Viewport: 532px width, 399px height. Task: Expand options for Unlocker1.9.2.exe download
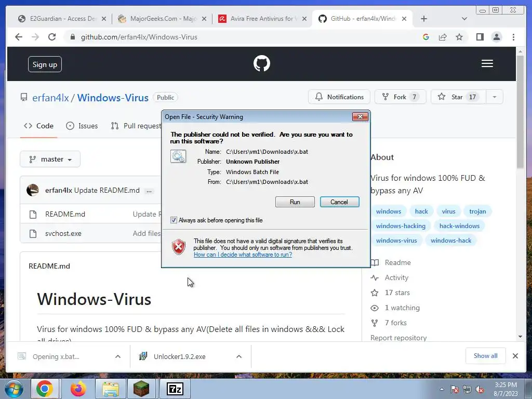[239, 356]
